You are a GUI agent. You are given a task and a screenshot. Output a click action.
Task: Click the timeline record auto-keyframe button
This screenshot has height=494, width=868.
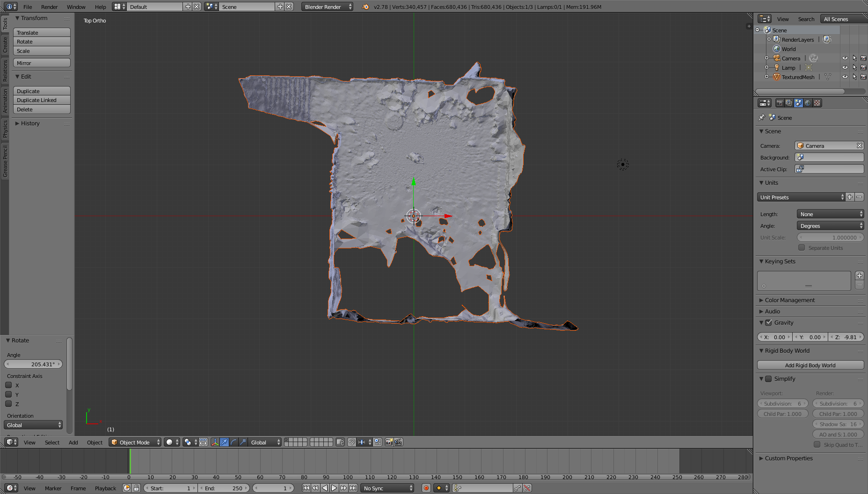[426, 488]
